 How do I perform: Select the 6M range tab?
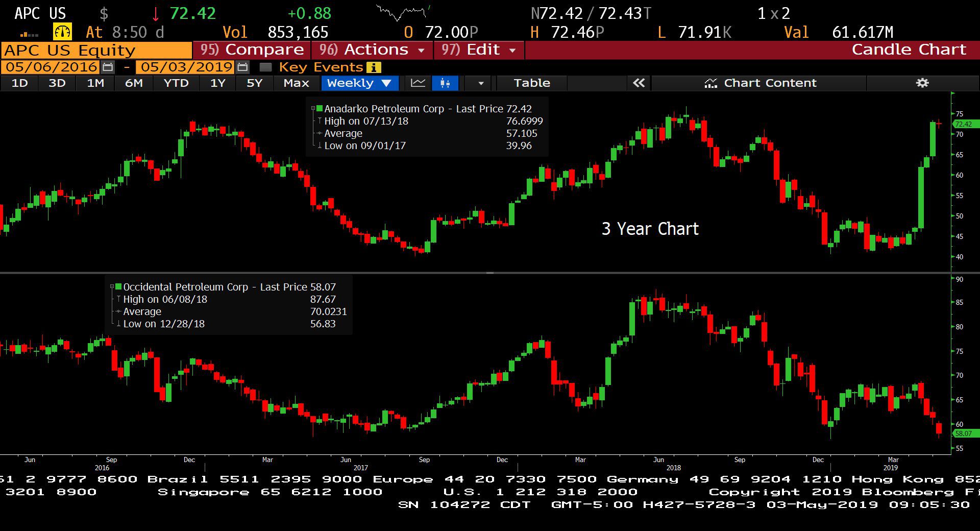pyautogui.click(x=134, y=83)
